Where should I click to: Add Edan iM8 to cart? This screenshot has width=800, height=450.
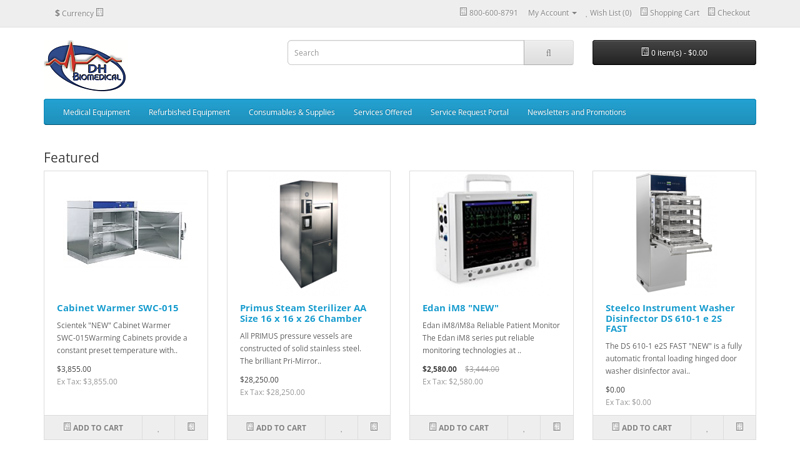click(459, 428)
